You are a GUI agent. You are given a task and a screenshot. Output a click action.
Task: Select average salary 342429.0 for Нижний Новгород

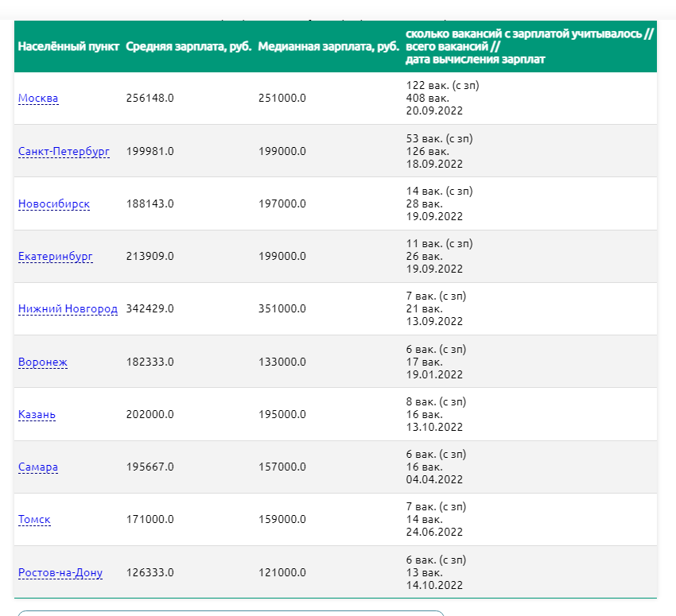tap(150, 309)
